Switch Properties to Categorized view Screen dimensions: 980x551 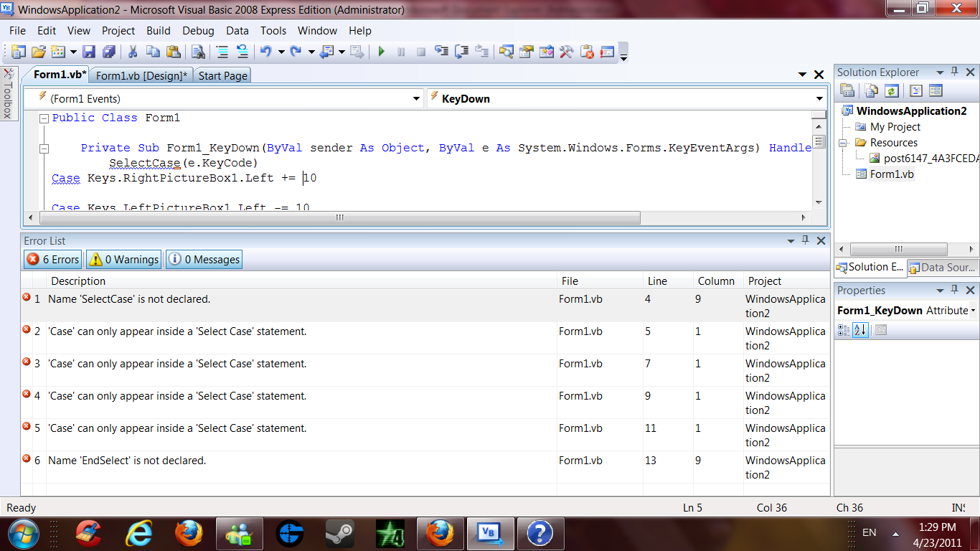coord(844,330)
